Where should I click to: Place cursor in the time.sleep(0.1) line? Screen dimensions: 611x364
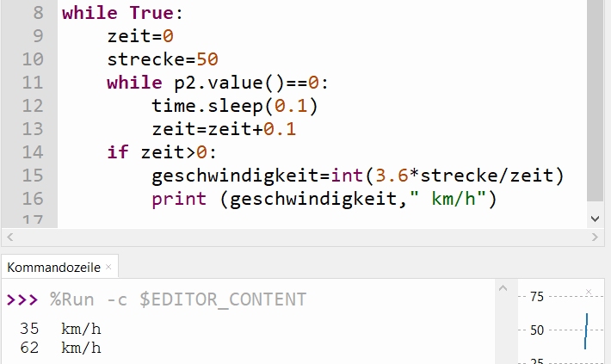pyautogui.click(x=234, y=107)
